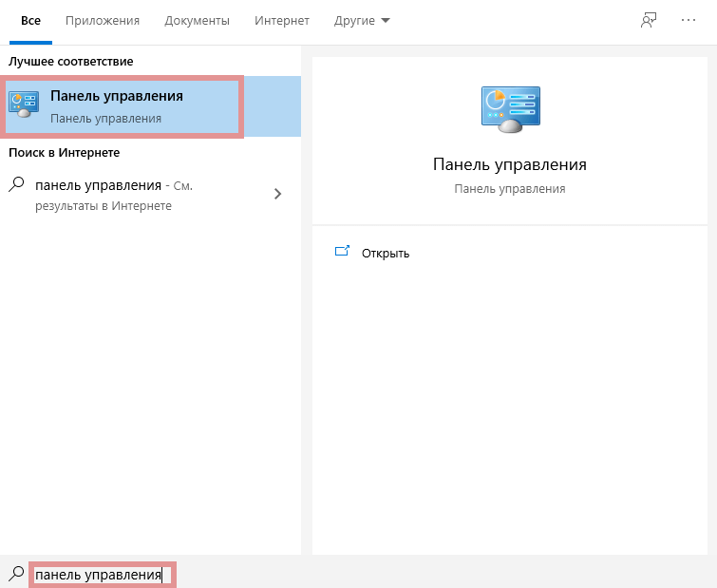The height and width of the screenshot is (588, 717).
Task: Click the search magnifier icon at bottom
Action: click(x=16, y=574)
